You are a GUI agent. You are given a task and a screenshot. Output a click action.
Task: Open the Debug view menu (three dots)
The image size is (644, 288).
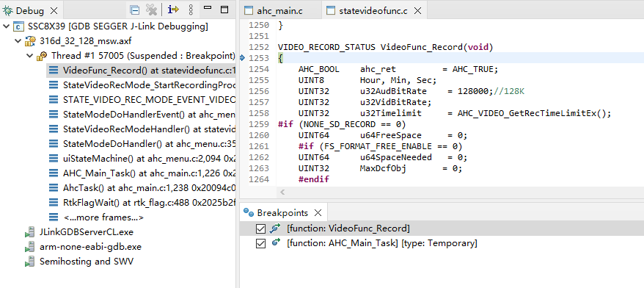point(191,10)
